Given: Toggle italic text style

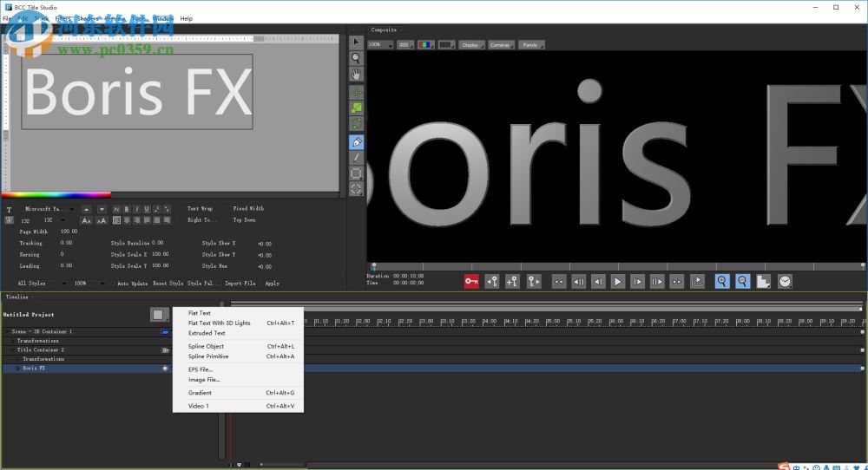Looking at the screenshot, I should [137, 209].
